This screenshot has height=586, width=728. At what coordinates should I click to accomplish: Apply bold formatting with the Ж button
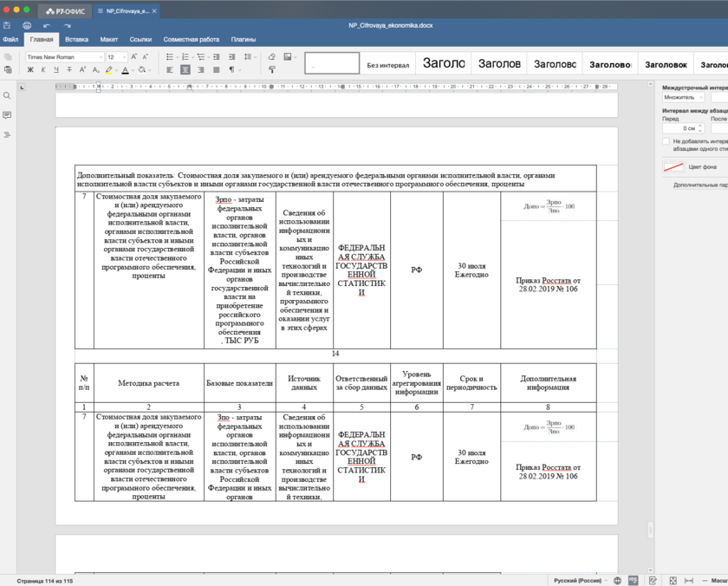pos(30,70)
